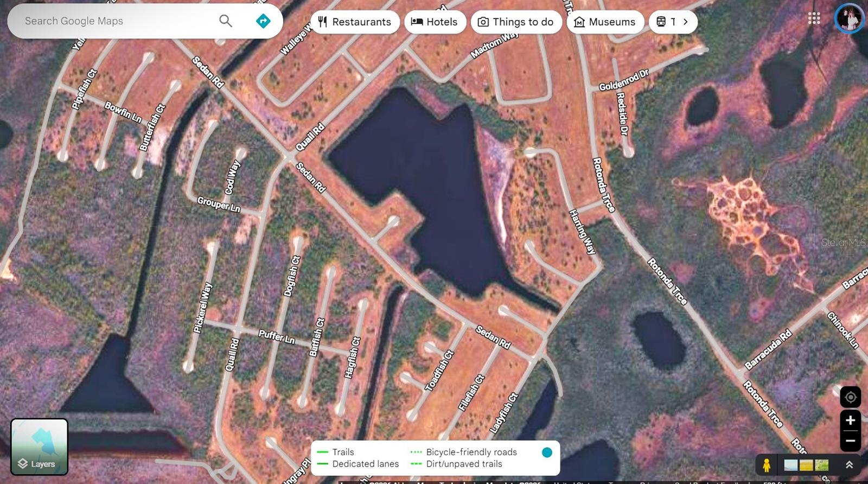Click the "Dogfish Ct" street label
Viewport: 868px width, 484px height.
(292, 276)
